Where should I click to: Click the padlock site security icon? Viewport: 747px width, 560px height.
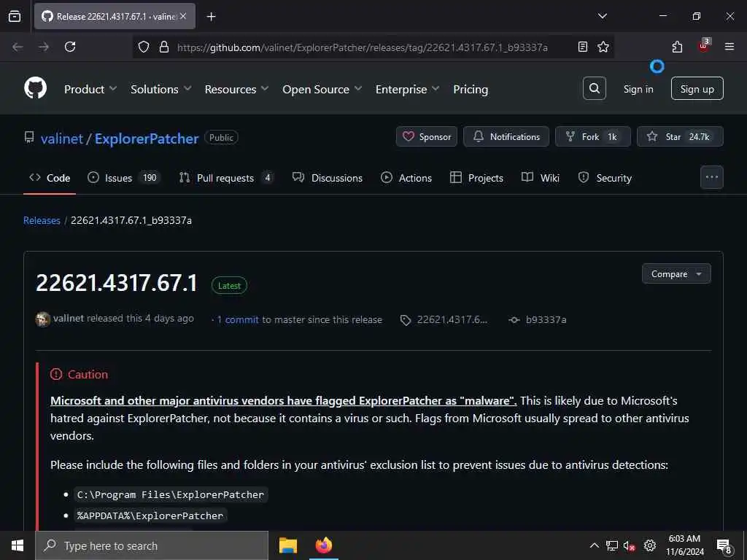[164, 47]
